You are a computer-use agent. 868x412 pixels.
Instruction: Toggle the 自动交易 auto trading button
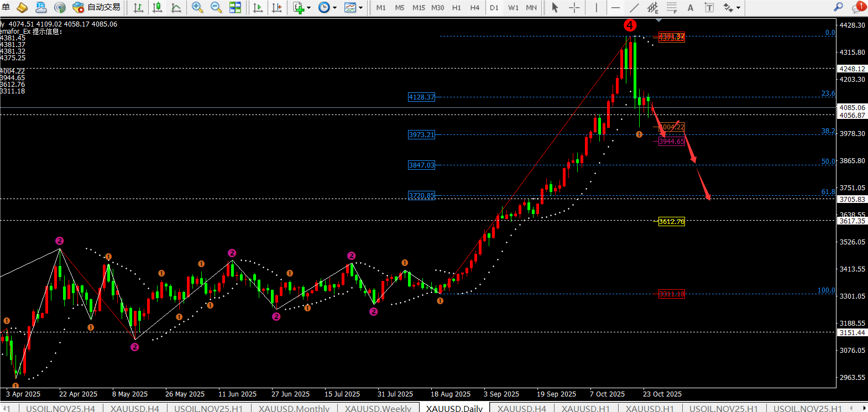tap(97, 7)
